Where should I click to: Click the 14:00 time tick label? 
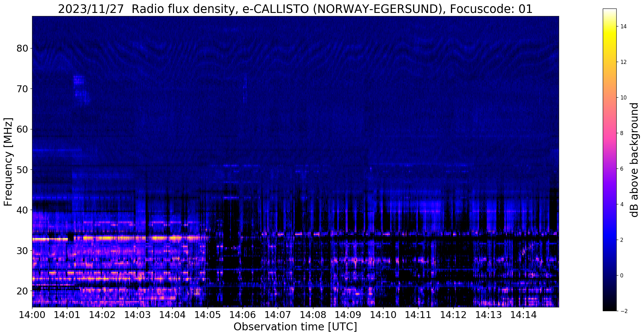[32, 315]
